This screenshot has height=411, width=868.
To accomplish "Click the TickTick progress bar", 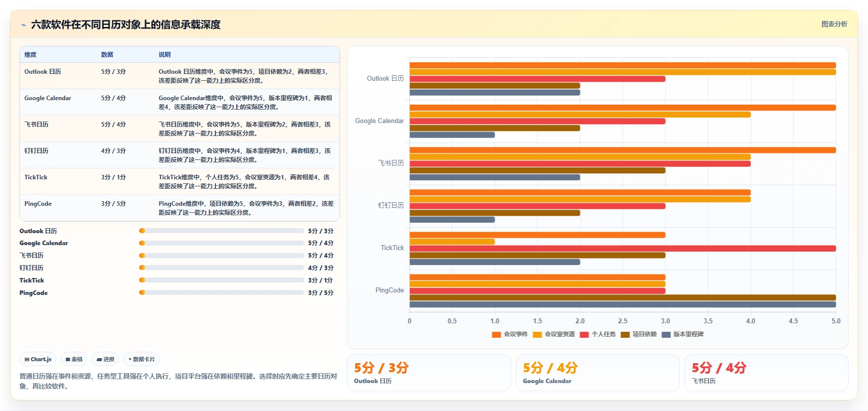I will (x=221, y=280).
